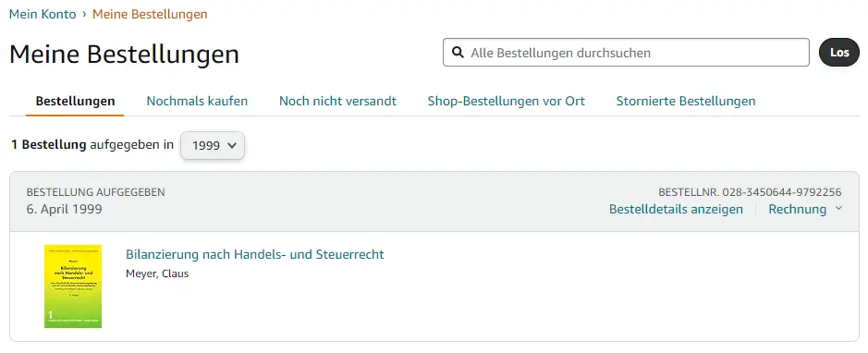
Task: Open the book title 'Bilanzierung nach Handels- und Steuerrecht'
Action: (x=254, y=254)
